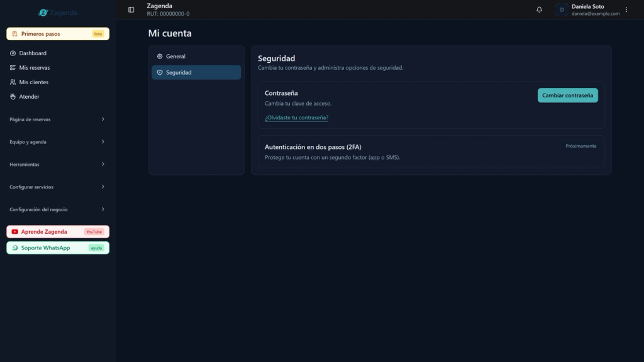
Task: Click the Seguridad shield icon
Action: point(160,72)
